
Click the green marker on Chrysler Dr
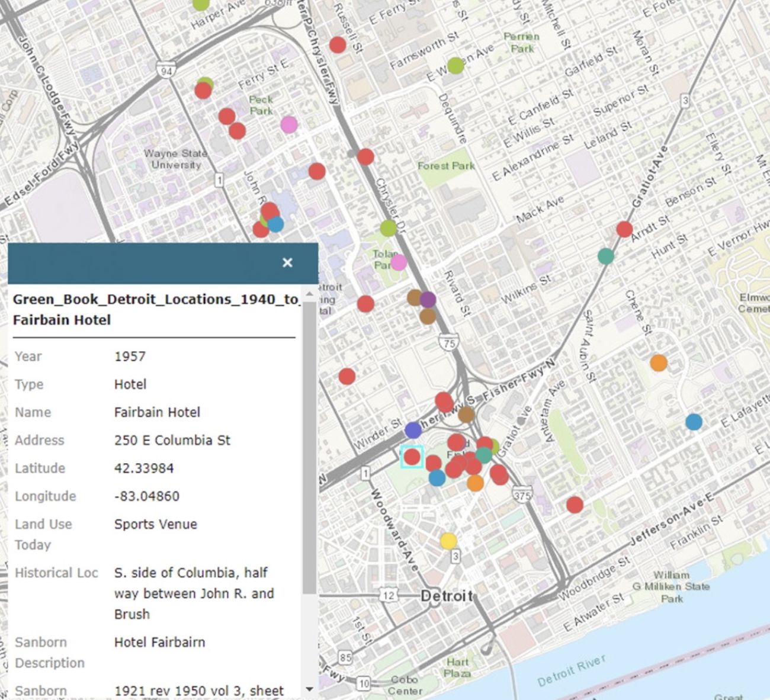click(x=388, y=227)
